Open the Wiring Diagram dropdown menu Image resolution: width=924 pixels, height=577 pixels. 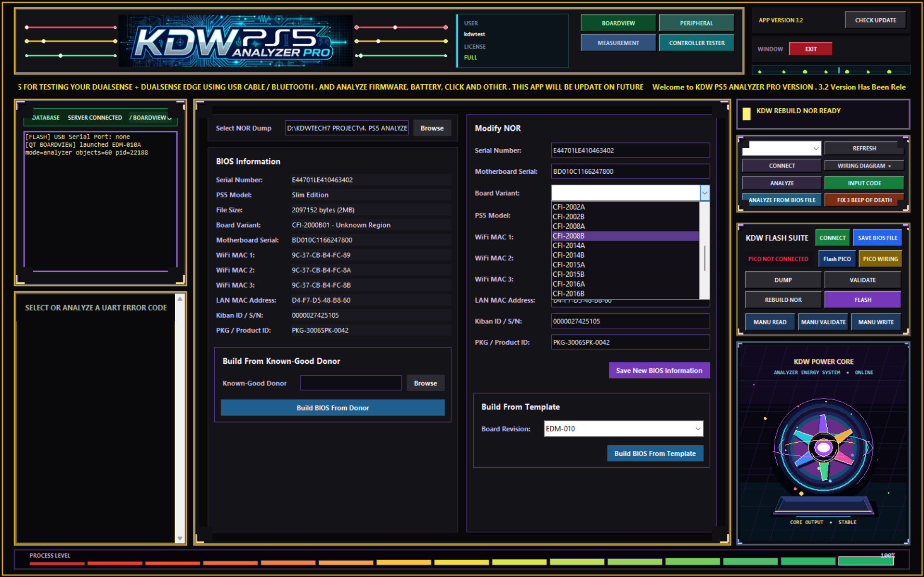864,166
